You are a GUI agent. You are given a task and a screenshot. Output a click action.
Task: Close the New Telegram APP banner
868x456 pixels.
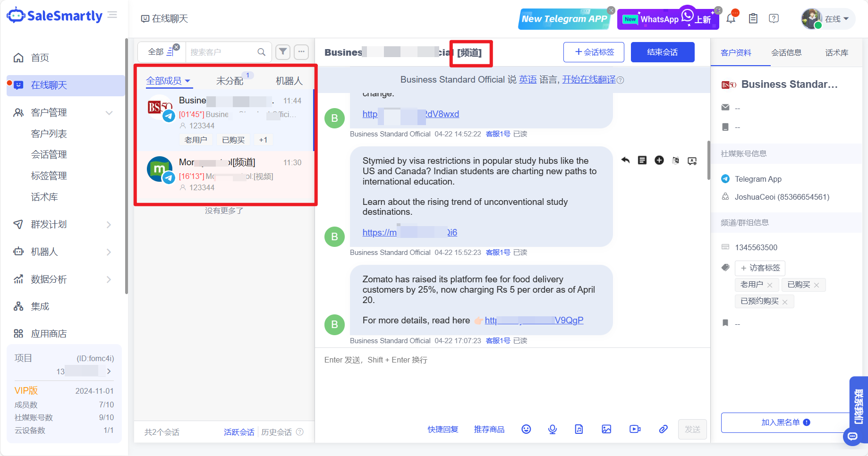tap(611, 10)
